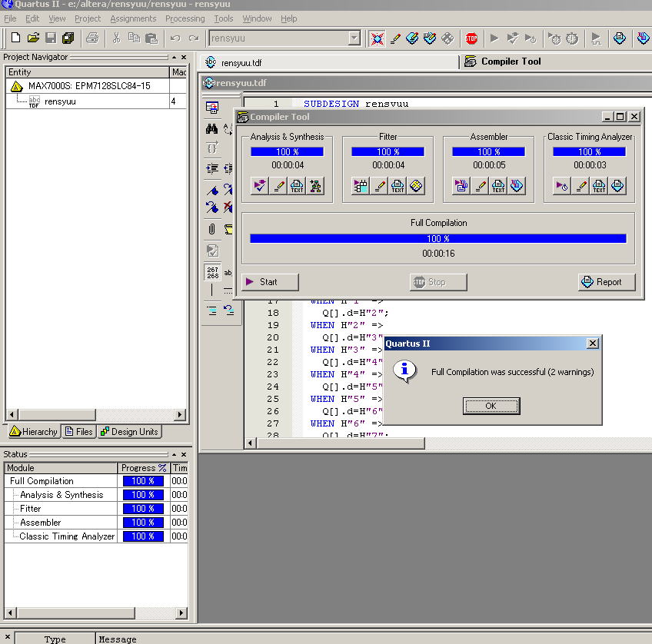Click the Full Compilation progress bar in Compiler Tool
652x644 pixels.
pyautogui.click(x=437, y=238)
